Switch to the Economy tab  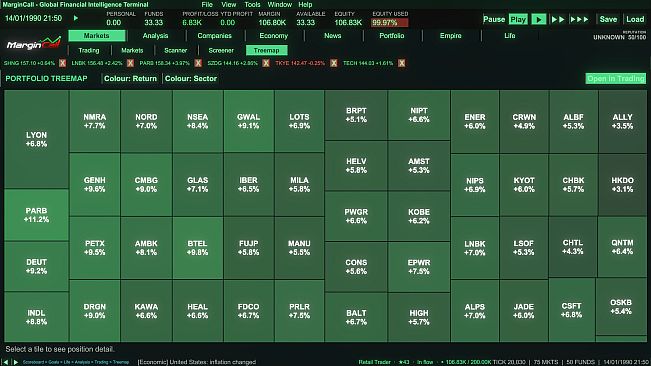click(274, 36)
